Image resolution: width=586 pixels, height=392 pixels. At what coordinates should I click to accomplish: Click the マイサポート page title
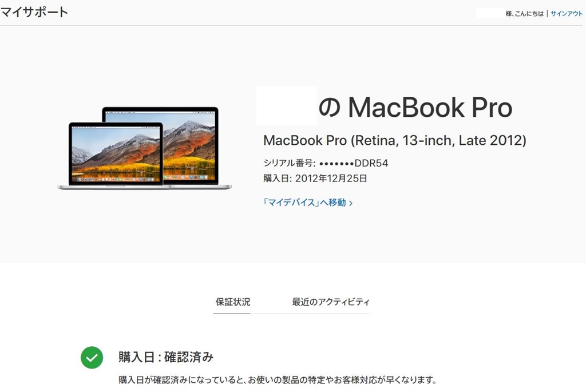tap(34, 12)
